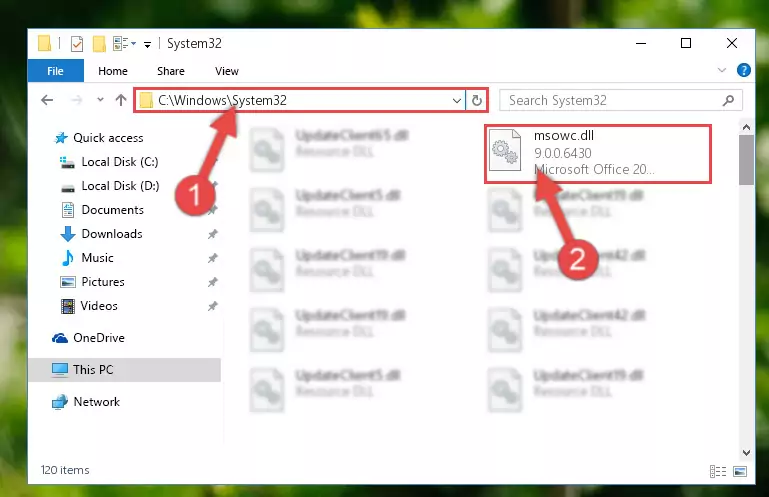Open Help via the blue question icon
769x497 pixels.
coord(743,70)
